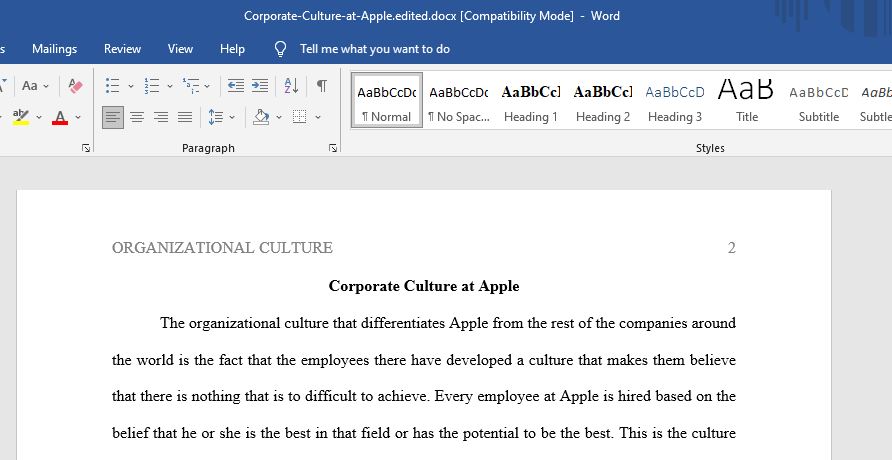This screenshot has width=892, height=460.
Task: Open the Help tab
Action: pyautogui.click(x=232, y=49)
